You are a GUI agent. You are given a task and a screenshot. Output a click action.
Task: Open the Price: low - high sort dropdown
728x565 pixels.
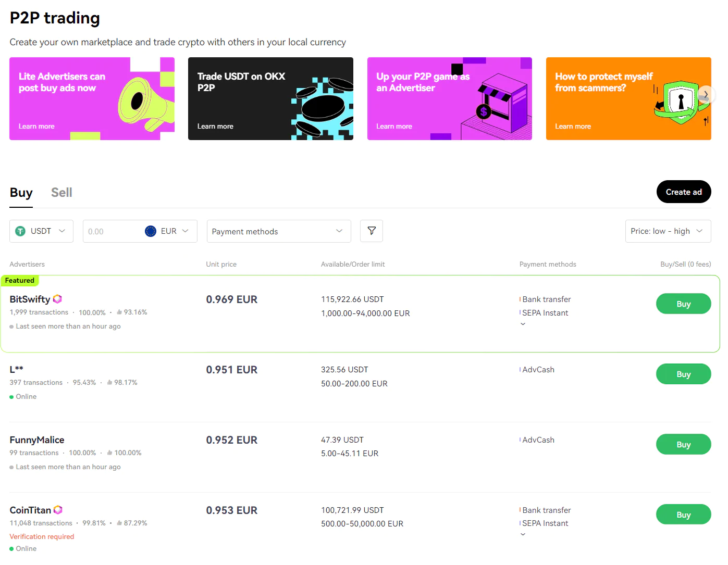[668, 231]
